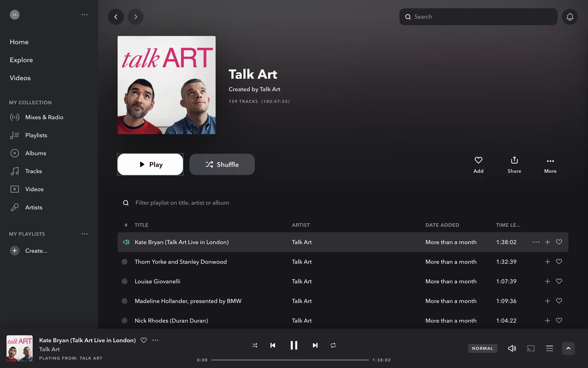The image size is (588, 368).
Task: Open the My Playlists options menu
Action: click(85, 234)
